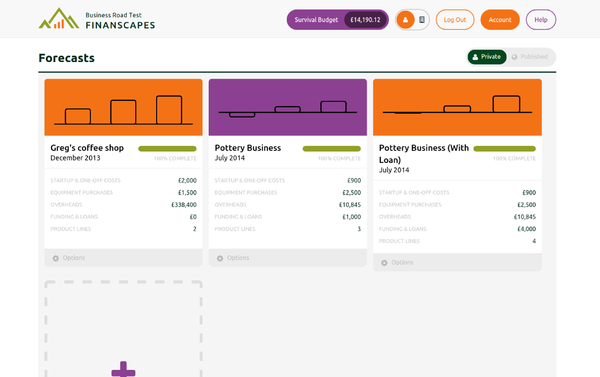Image resolution: width=600 pixels, height=377 pixels.
Task: Click £1,500 equipment purchases value
Action: [187, 193]
